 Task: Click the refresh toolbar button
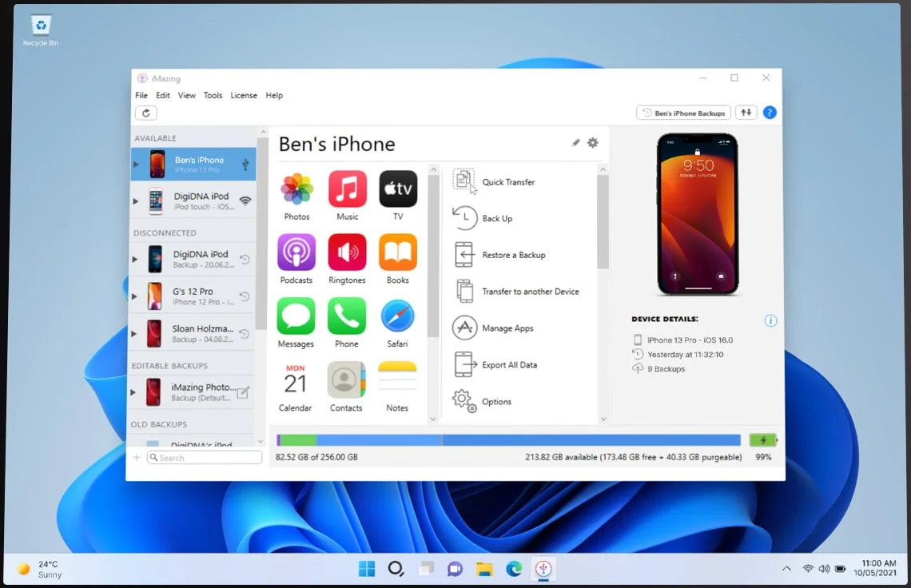145,113
